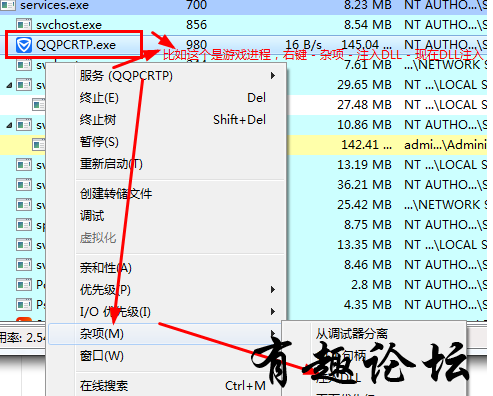Click the 16 B/s I/O rate cell
Screen dimensions: 493x396
click(x=303, y=45)
